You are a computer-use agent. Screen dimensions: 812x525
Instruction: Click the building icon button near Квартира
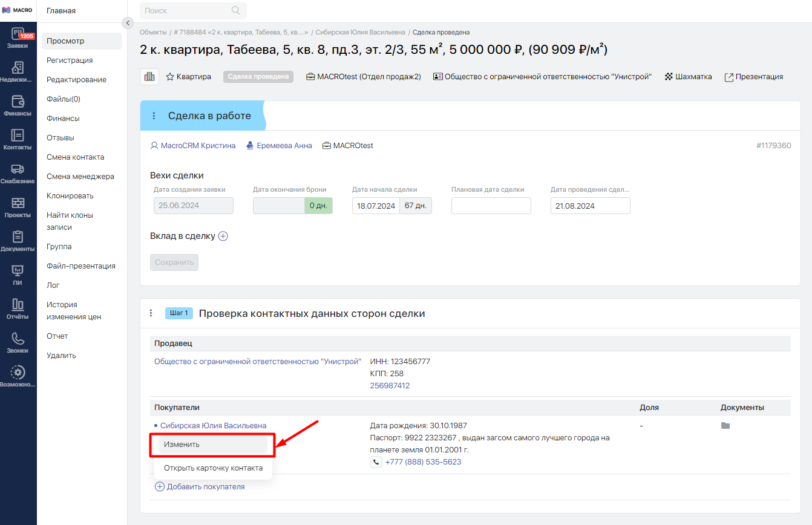point(149,77)
